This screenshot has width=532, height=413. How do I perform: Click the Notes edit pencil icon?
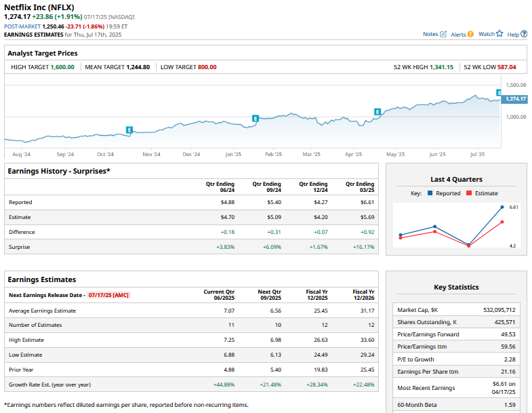pyautogui.click(x=443, y=34)
